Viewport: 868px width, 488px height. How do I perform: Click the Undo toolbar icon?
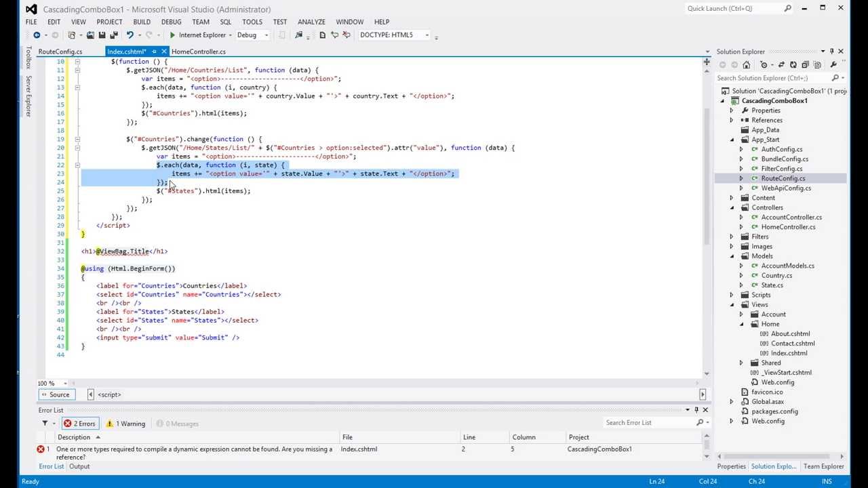[130, 35]
